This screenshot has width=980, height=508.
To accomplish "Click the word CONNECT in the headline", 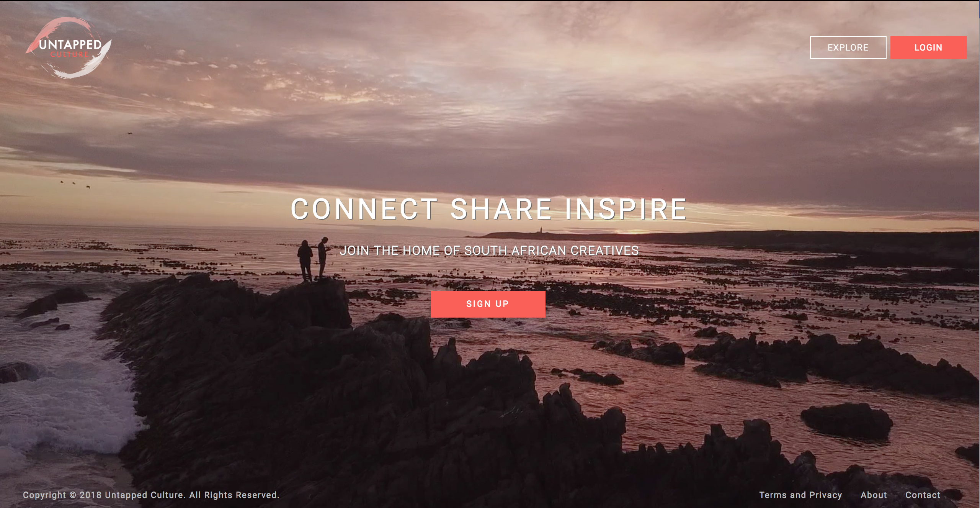I will coord(364,209).
